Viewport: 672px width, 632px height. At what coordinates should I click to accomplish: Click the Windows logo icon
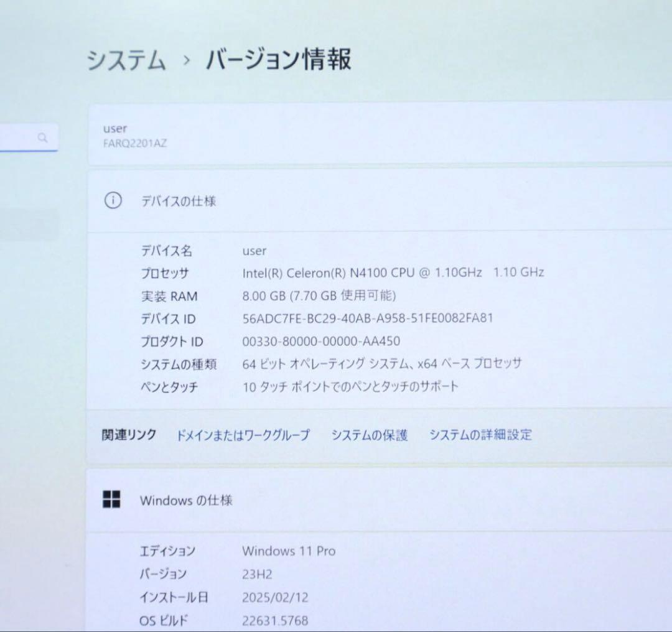(111, 500)
